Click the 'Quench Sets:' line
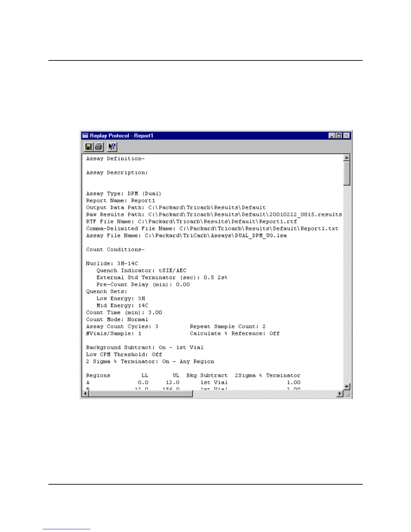The height and width of the screenshot is (532, 411). click(x=106, y=292)
